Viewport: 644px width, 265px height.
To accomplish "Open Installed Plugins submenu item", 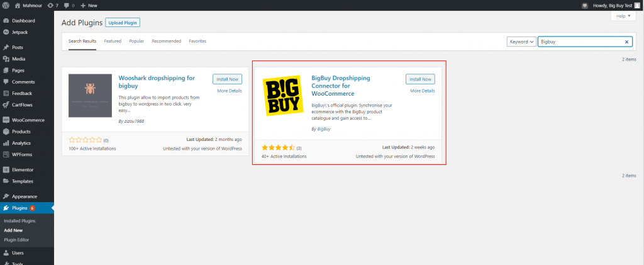I will tap(19, 221).
